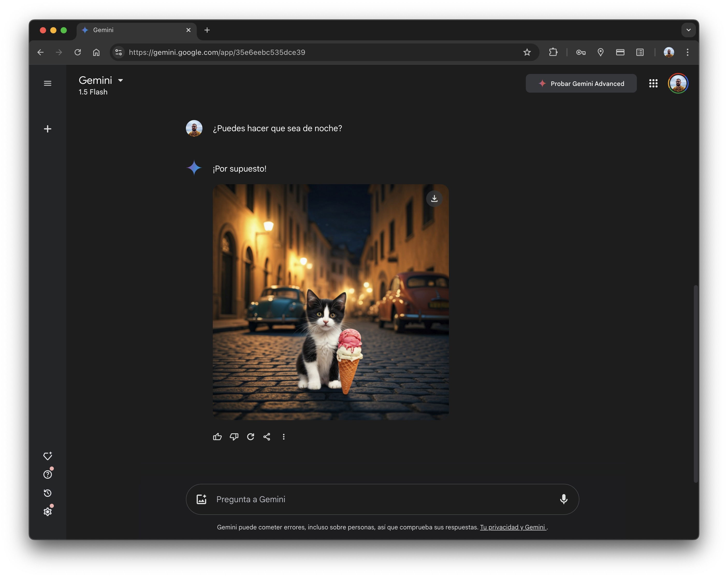The height and width of the screenshot is (578, 728).
Task: Regenerate the response
Action: coord(251,437)
